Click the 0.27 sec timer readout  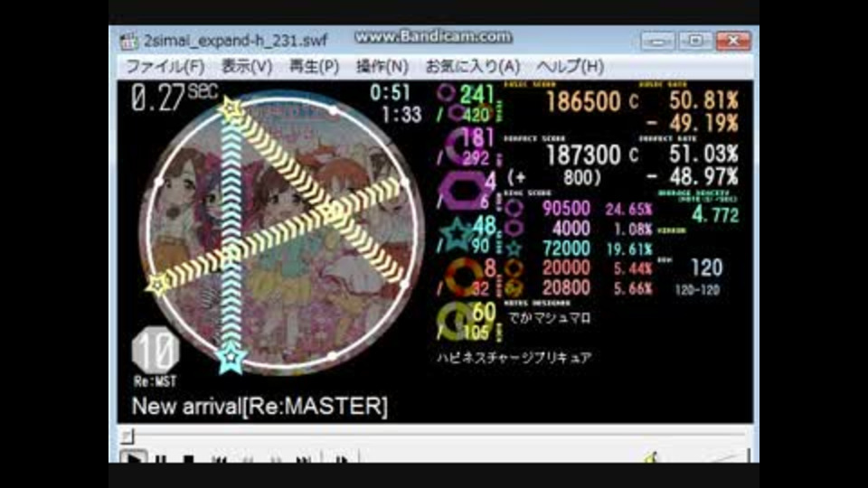(x=175, y=98)
